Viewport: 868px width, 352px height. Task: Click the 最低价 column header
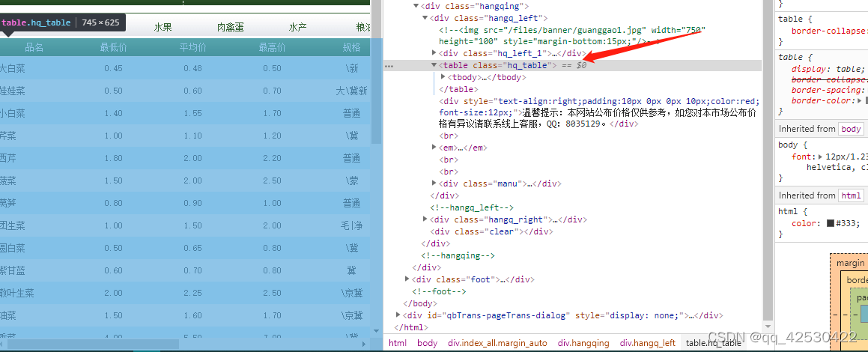[114, 48]
